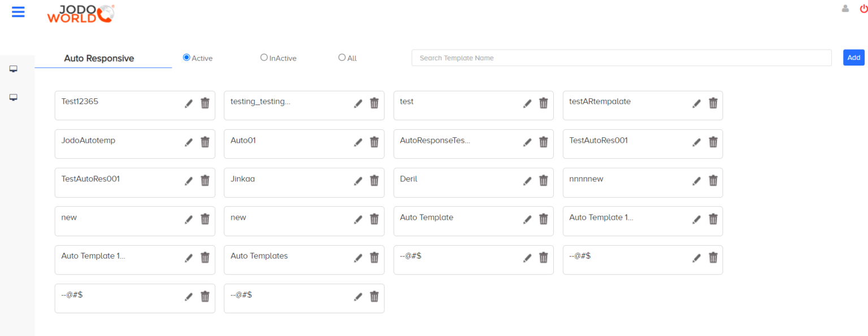Select the second monitor icon in sidebar
The height and width of the screenshot is (336, 868).
pyautogui.click(x=14, y=97)
